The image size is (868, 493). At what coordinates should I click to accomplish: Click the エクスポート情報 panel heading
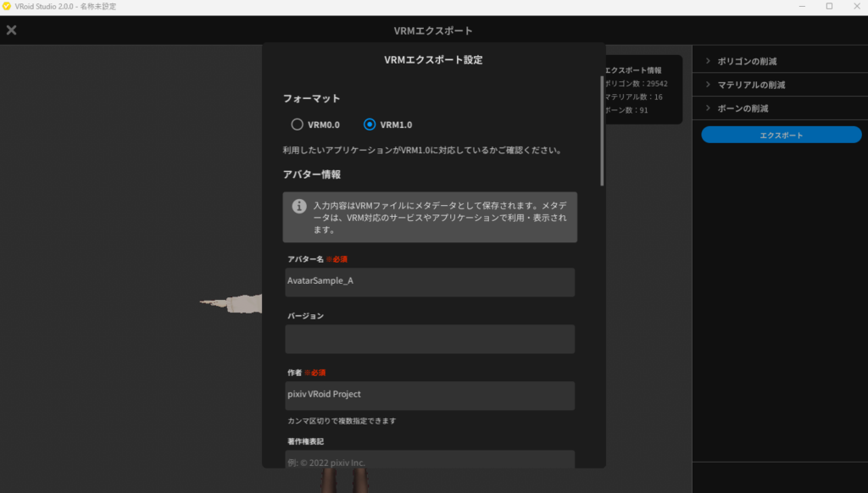632,70
